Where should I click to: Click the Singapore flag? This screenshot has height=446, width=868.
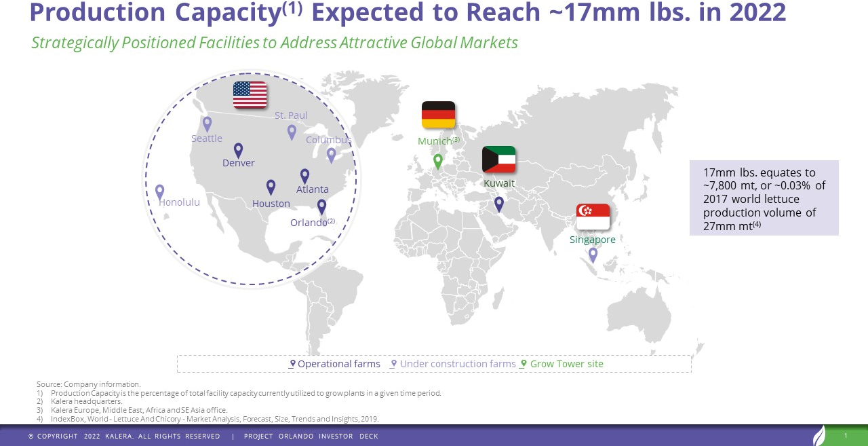[x=593, y=217]
